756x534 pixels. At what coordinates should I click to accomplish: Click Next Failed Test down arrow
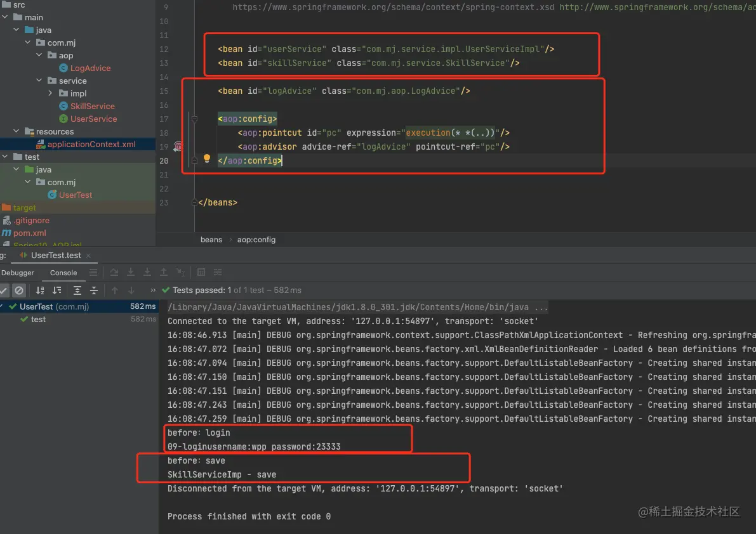(131, 290)
